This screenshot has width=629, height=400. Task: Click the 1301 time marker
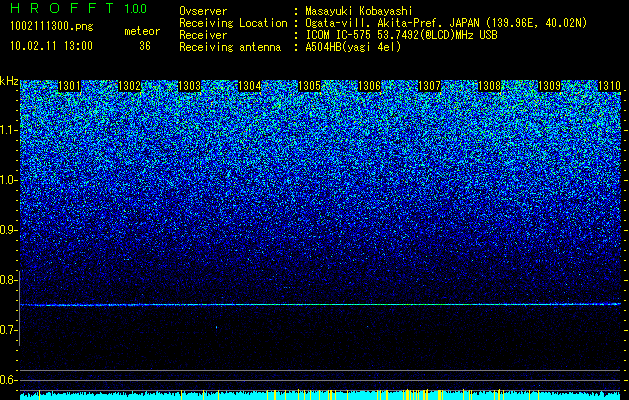pyautogui.click(x=69, y=86)
